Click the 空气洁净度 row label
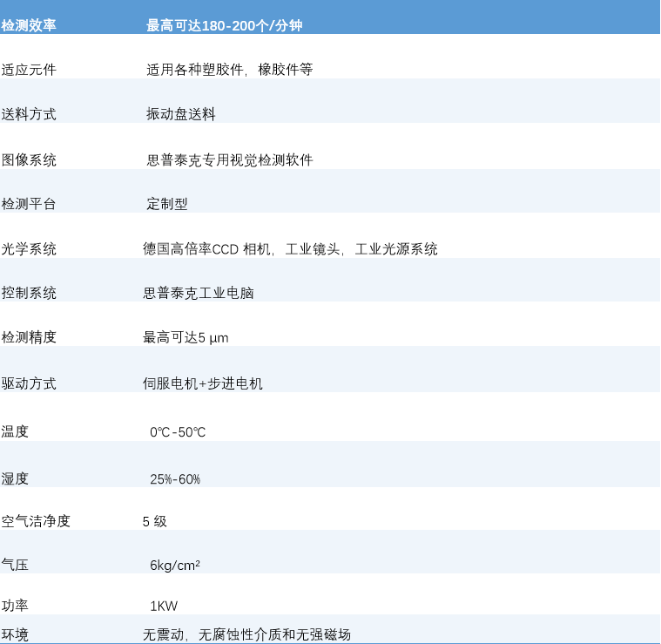The height and width of the screenshot is (644, 661). pyautogui.click(x=36, y=521)
